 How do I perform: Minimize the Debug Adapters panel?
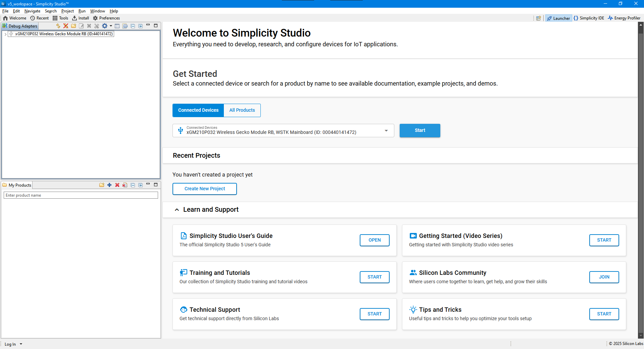point(148,25)
